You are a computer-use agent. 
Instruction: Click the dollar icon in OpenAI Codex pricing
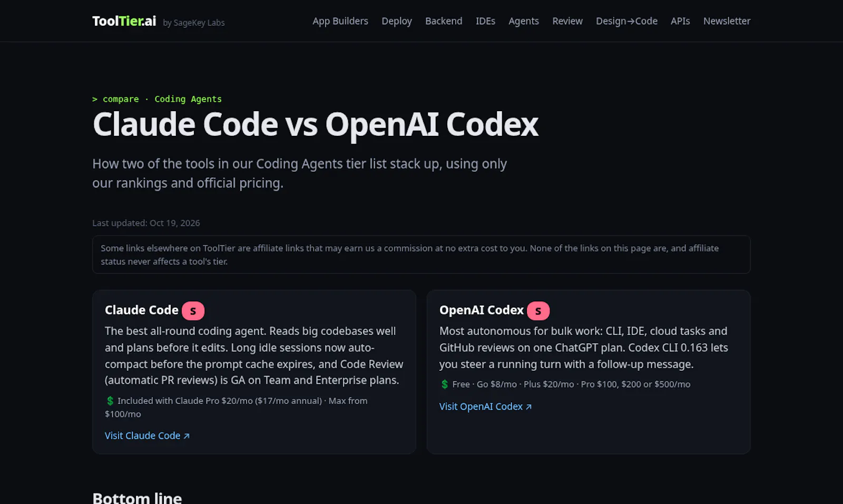[444, 384]
